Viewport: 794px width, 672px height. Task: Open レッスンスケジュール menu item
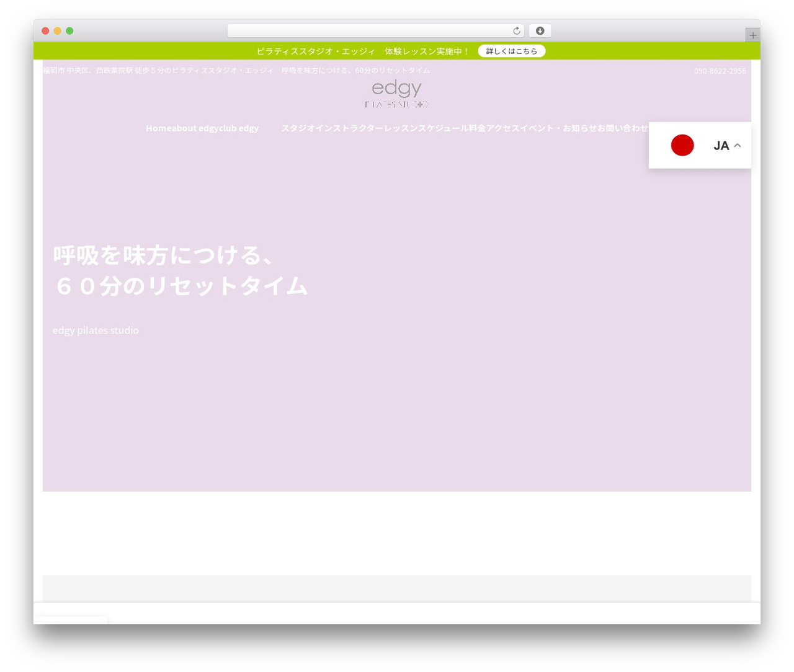(426, 128)
